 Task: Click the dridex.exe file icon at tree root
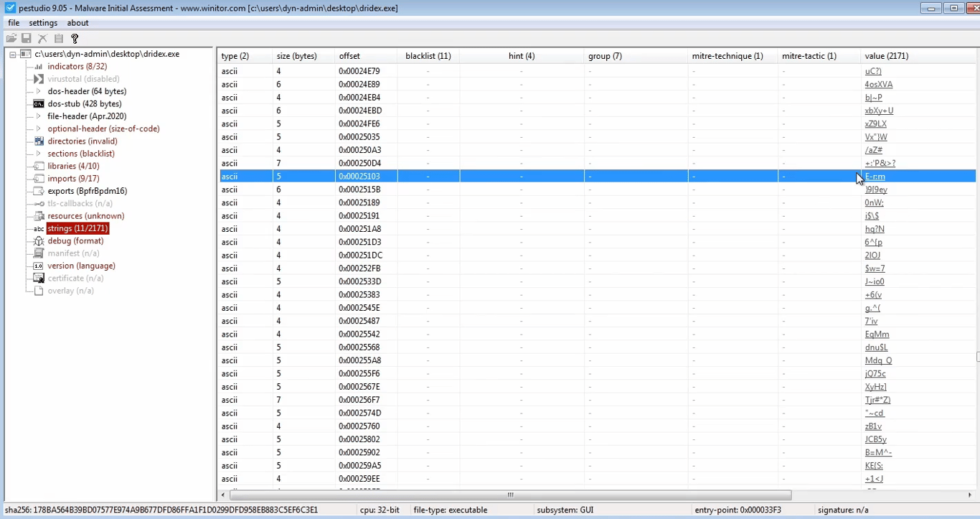click(26, 54)
